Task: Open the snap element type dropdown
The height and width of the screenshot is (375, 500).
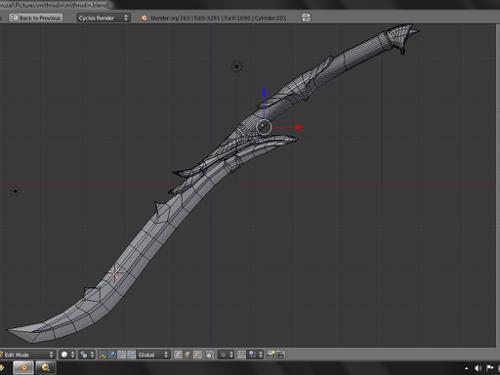Action: coord(255,355)
